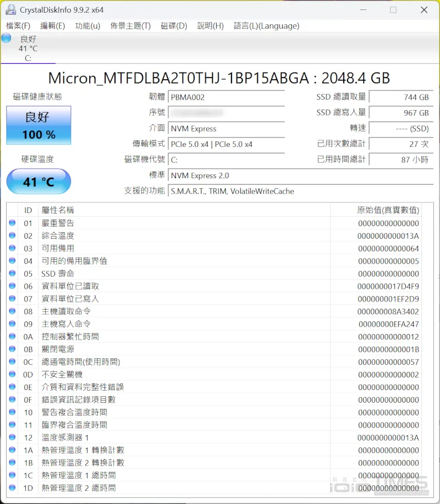440x504 pixels.
Task: Click the status dot of row 1A 熱管理溫度 1 轉換計數
Action: point(12,450)
